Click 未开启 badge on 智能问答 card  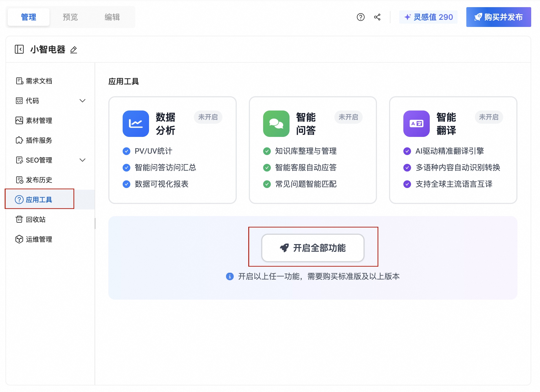[x=348, y=117]
